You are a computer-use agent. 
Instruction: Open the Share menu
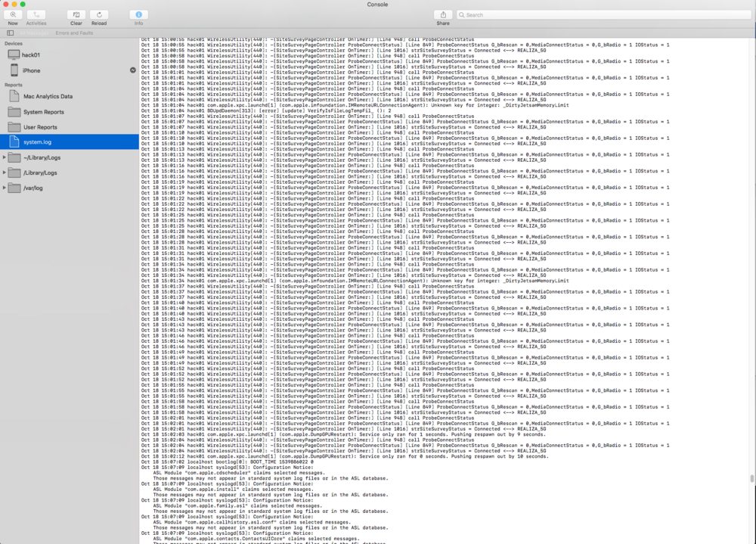point(443,15)
